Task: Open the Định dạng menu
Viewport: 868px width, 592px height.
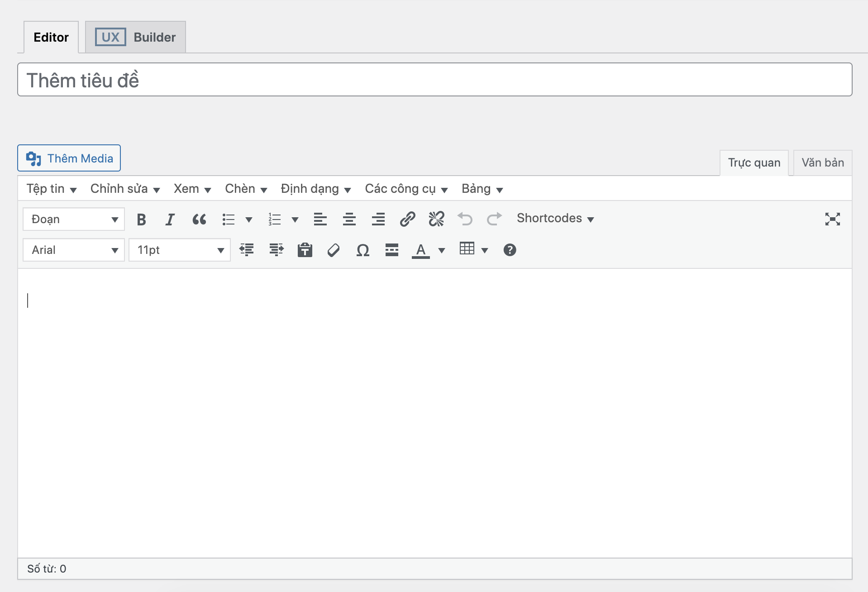Action: coord(315,189)
